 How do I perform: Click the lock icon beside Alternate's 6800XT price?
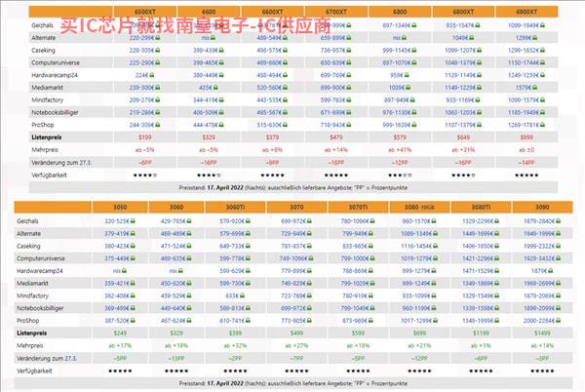pos(472,38)
